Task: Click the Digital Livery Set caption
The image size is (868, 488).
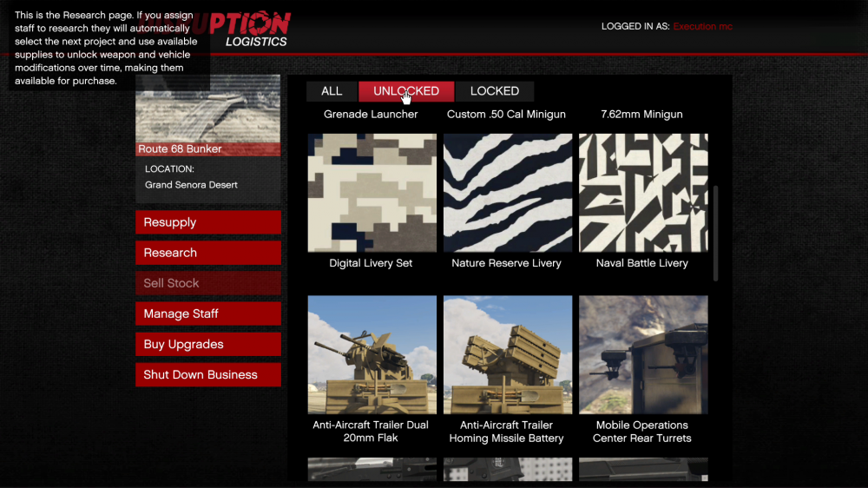Action: [x=371, y=263]
